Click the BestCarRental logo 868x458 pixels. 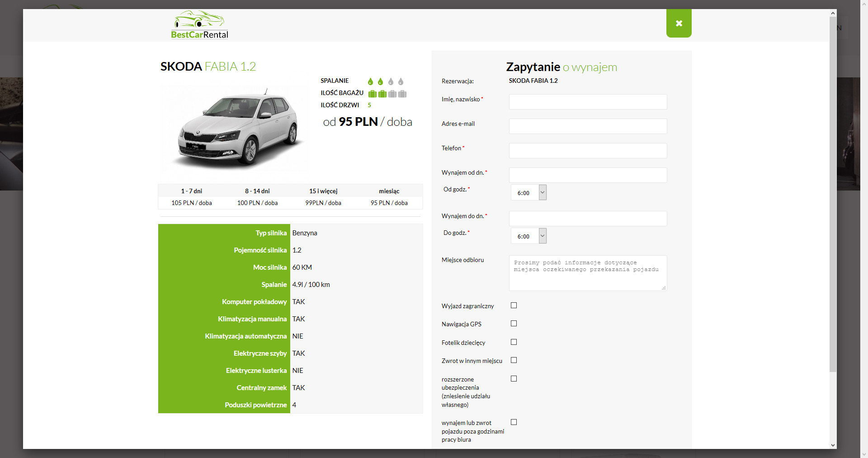[199, 25]
